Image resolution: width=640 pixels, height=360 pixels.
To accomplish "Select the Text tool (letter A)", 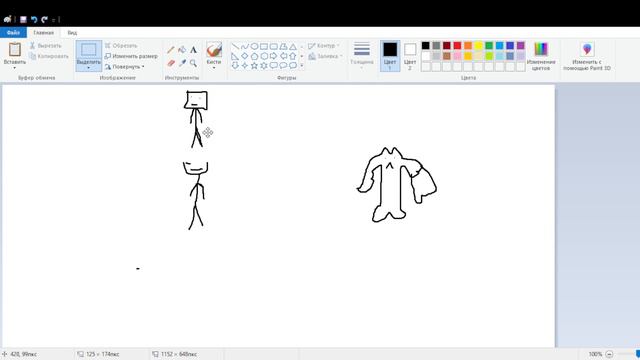I will coord(193,50).
